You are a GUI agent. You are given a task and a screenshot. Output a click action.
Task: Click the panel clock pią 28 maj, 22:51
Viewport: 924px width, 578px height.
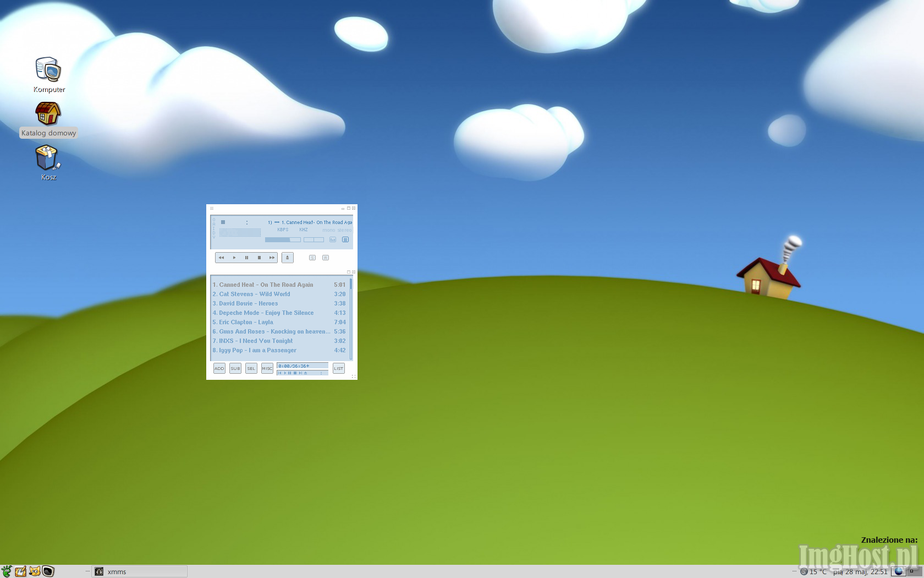click(860, 571)
